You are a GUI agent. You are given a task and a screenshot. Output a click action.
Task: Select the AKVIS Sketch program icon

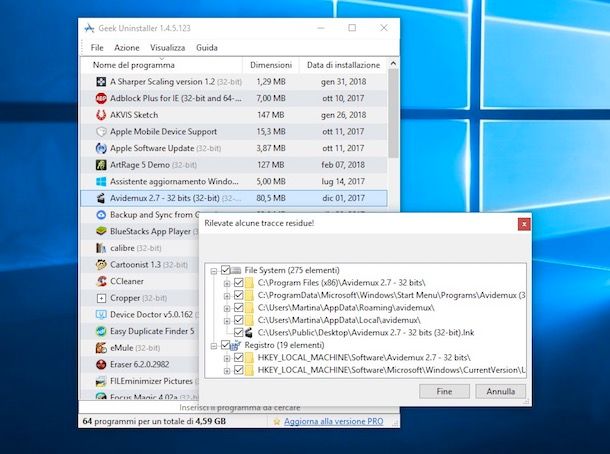click(x=101, y=115)
